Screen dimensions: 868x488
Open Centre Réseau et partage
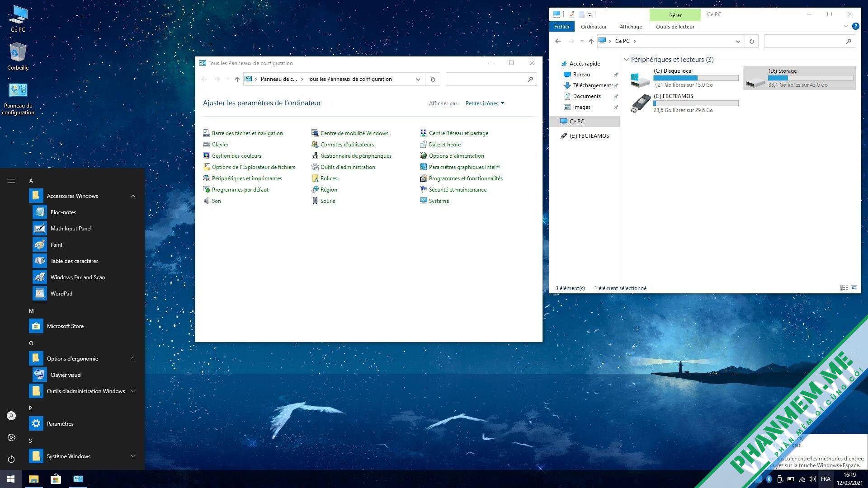pos(458,133)
